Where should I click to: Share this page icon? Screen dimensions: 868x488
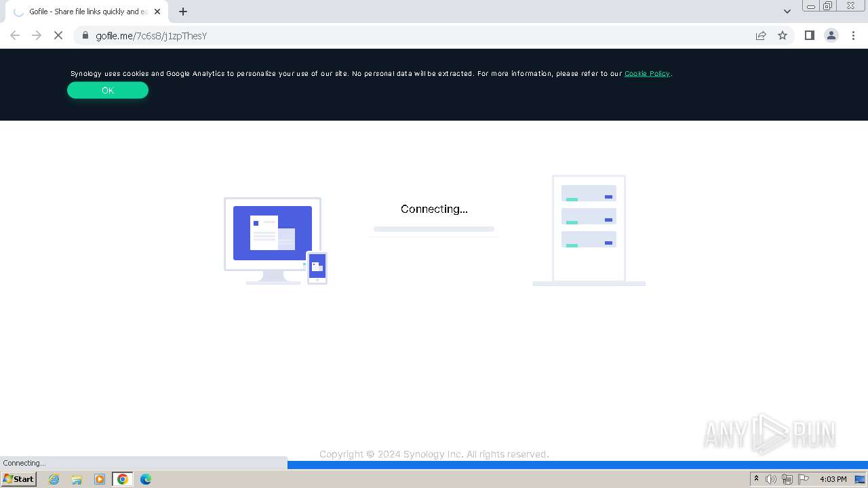[x=761, y=35]
